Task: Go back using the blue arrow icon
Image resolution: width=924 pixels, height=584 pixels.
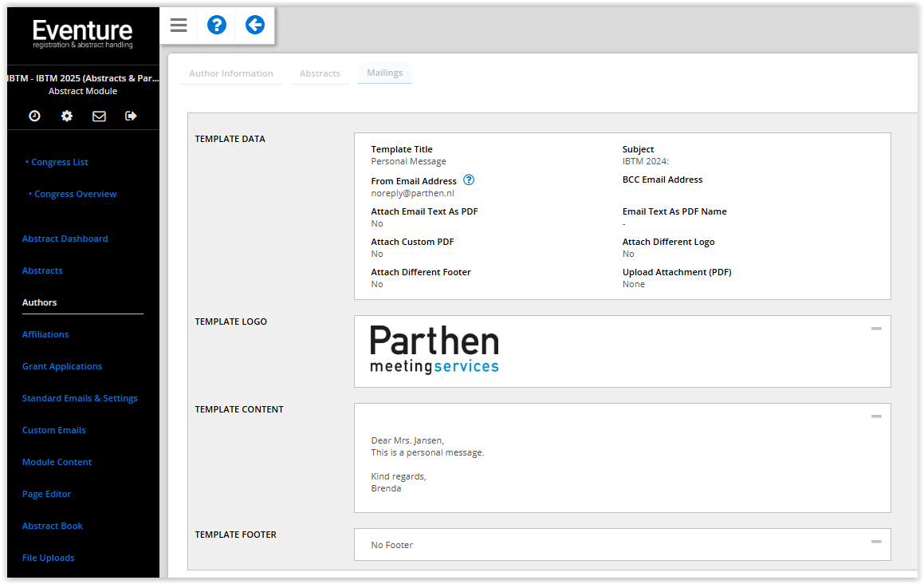Action: [x=255, y=25]
